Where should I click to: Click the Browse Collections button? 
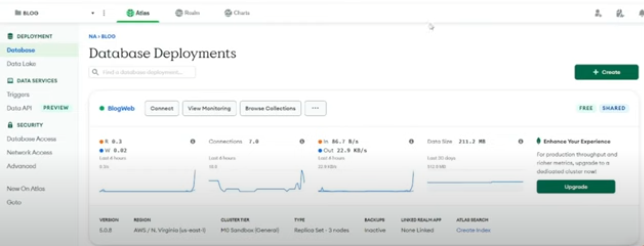tap(270, 108)
